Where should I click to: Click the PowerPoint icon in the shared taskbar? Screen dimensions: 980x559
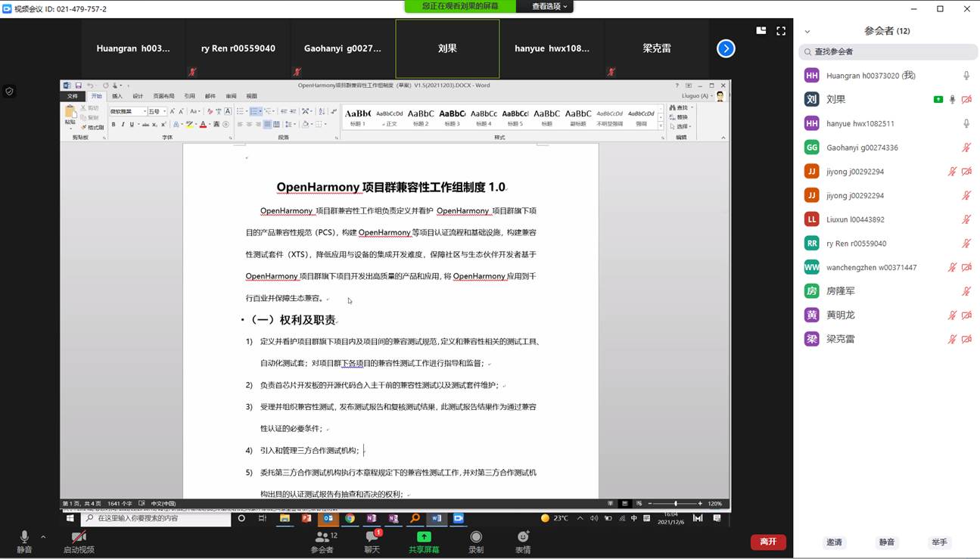click(306, 518)
